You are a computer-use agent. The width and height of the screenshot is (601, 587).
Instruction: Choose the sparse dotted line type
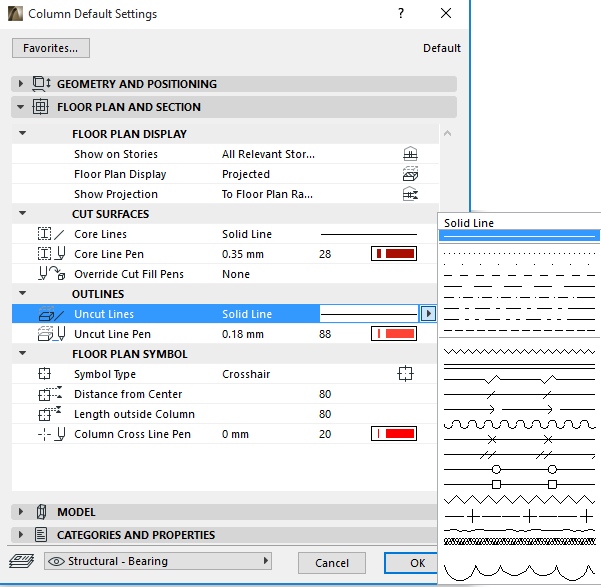(x=519, y=264)
